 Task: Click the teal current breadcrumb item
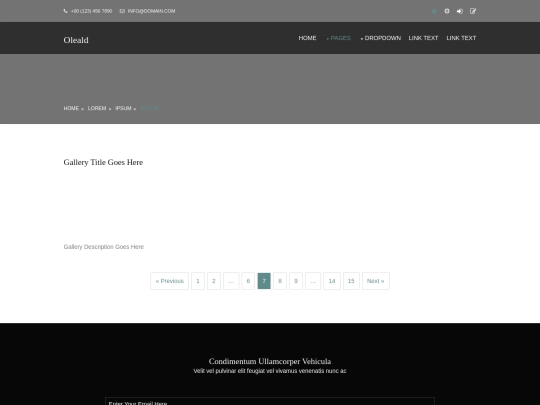coord(150,108)
